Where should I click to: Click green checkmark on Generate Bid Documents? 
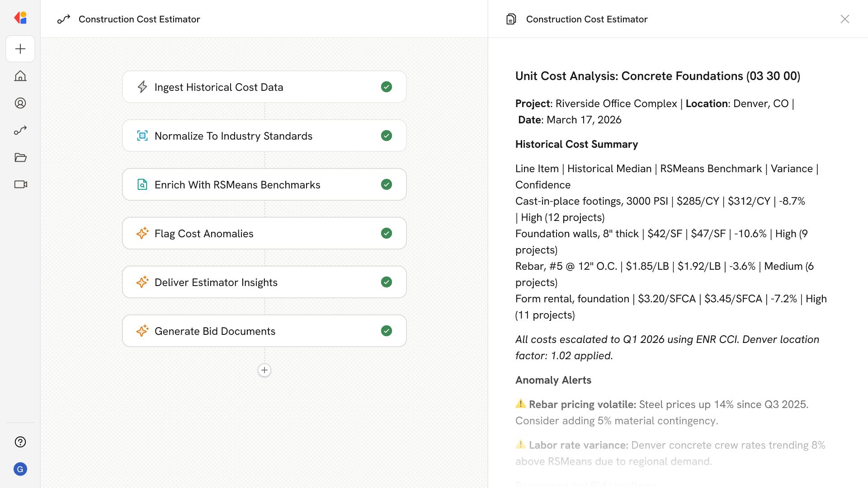(387, 331)
